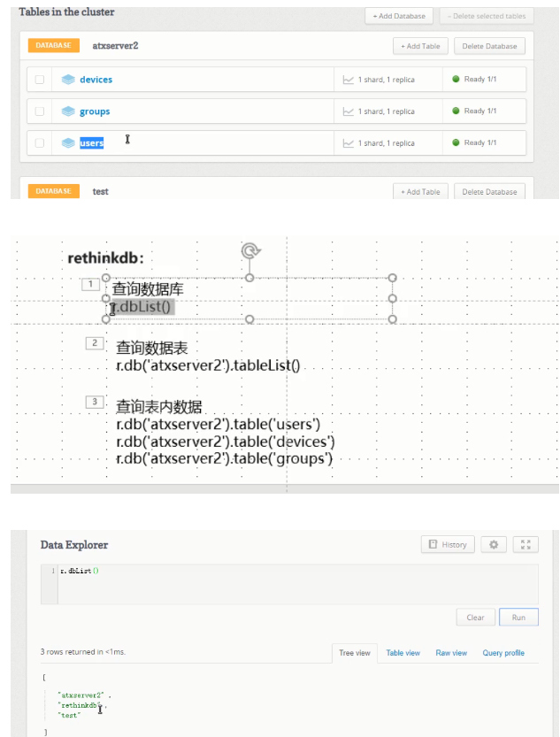Click the Data Explorer heading
Image resolution: width=560 pixels, height=737 pixels.
(74, 545)
